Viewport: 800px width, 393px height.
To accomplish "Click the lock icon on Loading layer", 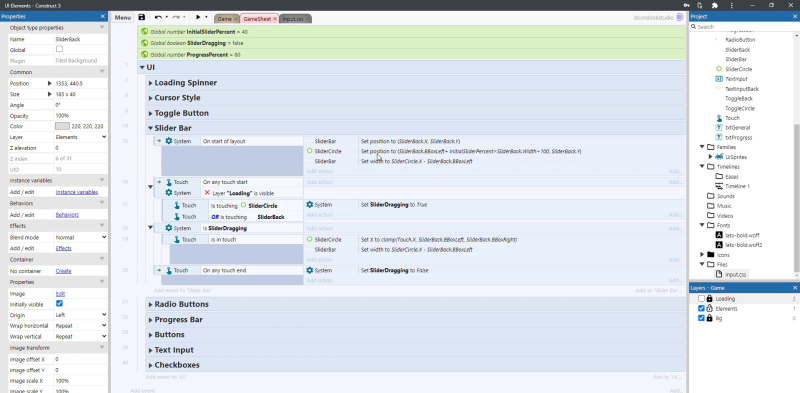I will [x=709, y=299].
